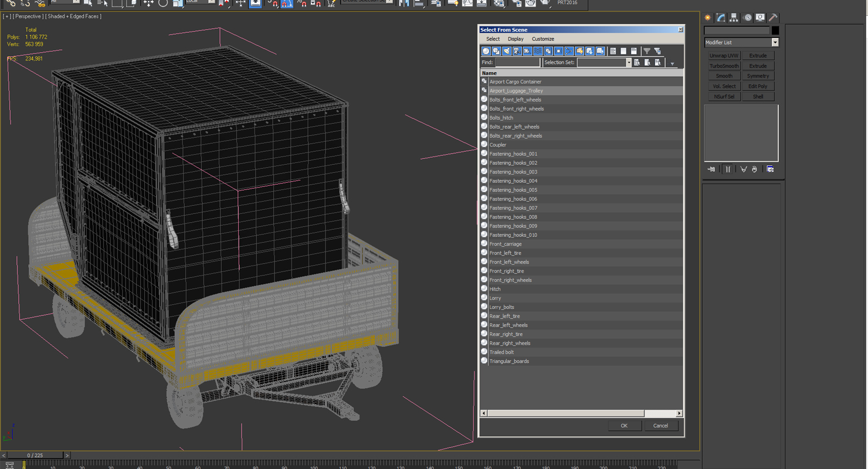Toggle Display Shapes filter
This screenshot has height=469, width=868.
(x=496, y=51)
